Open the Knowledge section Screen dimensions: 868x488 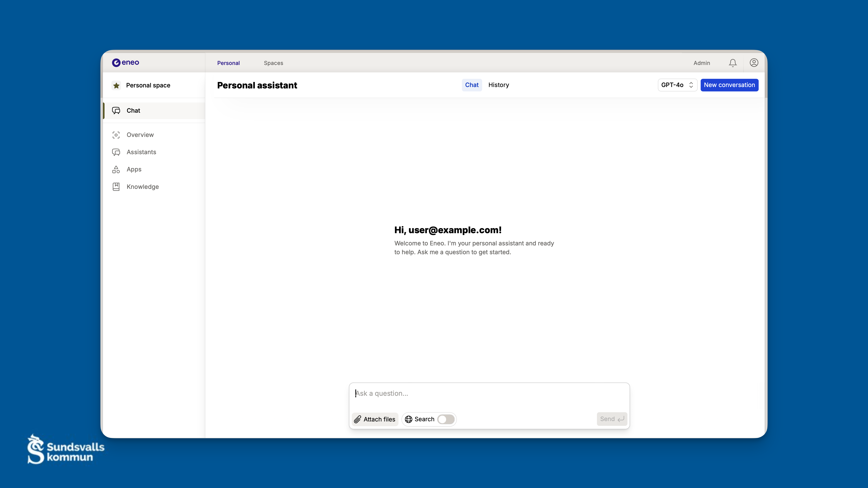(x=142, y=187)
